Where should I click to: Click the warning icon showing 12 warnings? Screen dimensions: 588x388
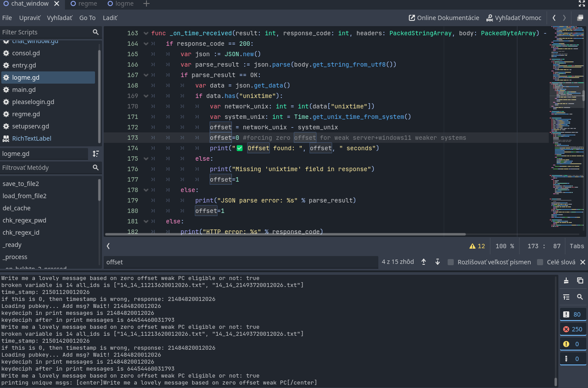(x=477, y=246)
